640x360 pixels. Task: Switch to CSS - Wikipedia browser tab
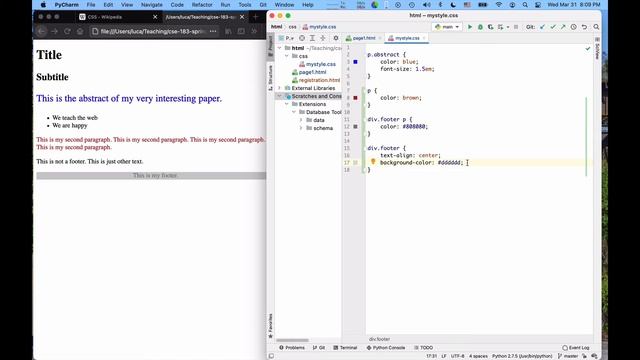click(x=118, y=17)
